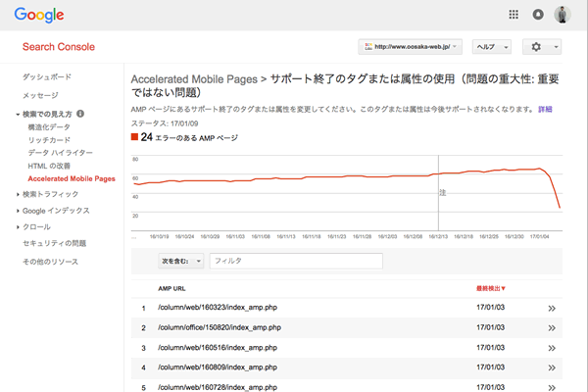Open details arrows for row 160516
Screen dimensions: 588x392
[x=551, y=348]
